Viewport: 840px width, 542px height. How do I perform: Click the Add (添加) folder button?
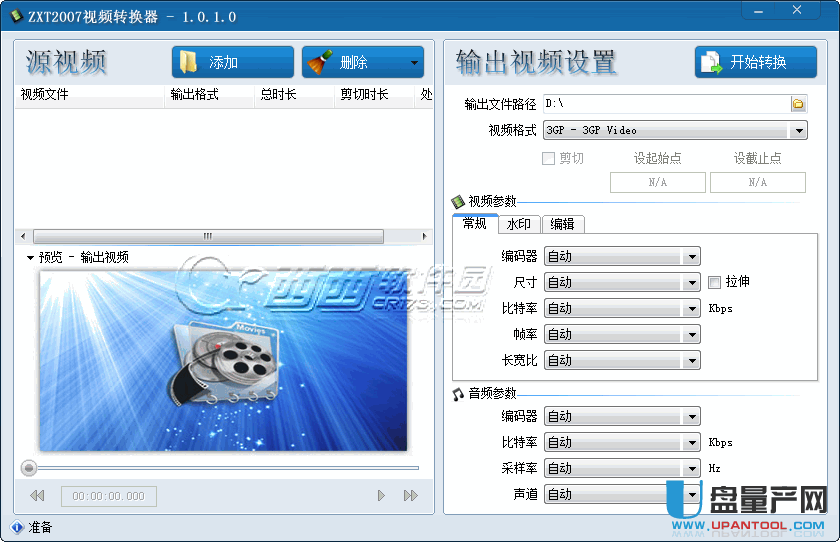(232, 62)
